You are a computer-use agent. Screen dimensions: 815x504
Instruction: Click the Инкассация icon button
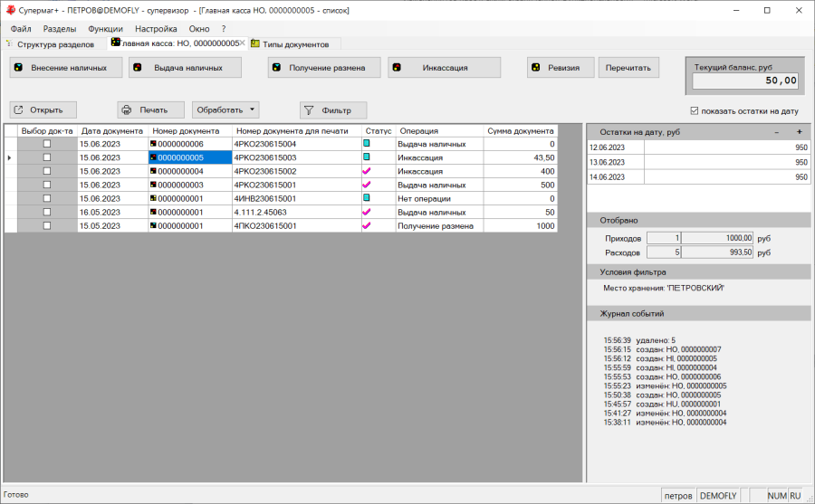(397, 68)
